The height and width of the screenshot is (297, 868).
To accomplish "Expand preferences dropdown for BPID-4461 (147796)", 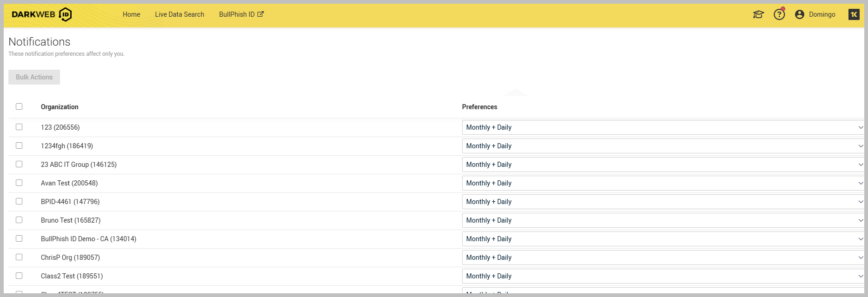I will pyautogui.click(x=663, y=202).
